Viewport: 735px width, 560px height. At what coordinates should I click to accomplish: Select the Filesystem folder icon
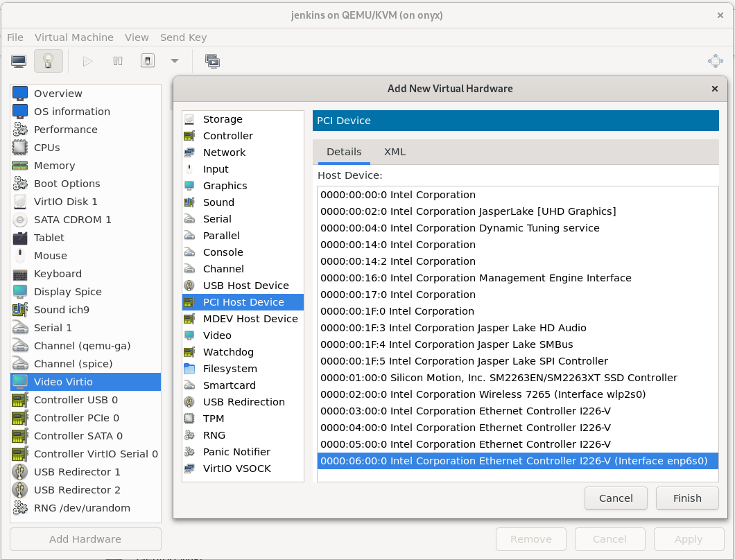[189, 369]
